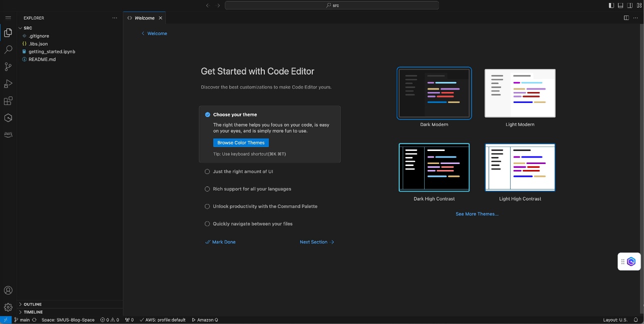Image resolution: width=644 pixels, height=324 pixels.
Task: Click AWS: profile:default status item
Action: 162,320
